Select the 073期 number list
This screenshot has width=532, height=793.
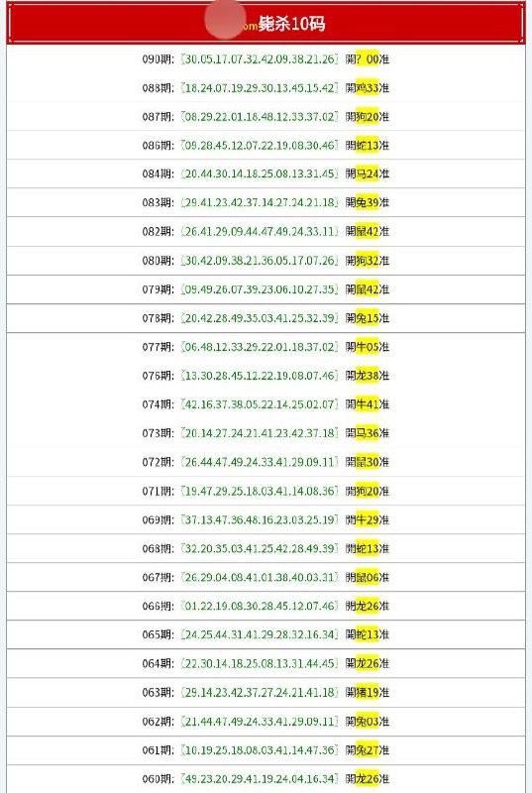pos(260,433)
